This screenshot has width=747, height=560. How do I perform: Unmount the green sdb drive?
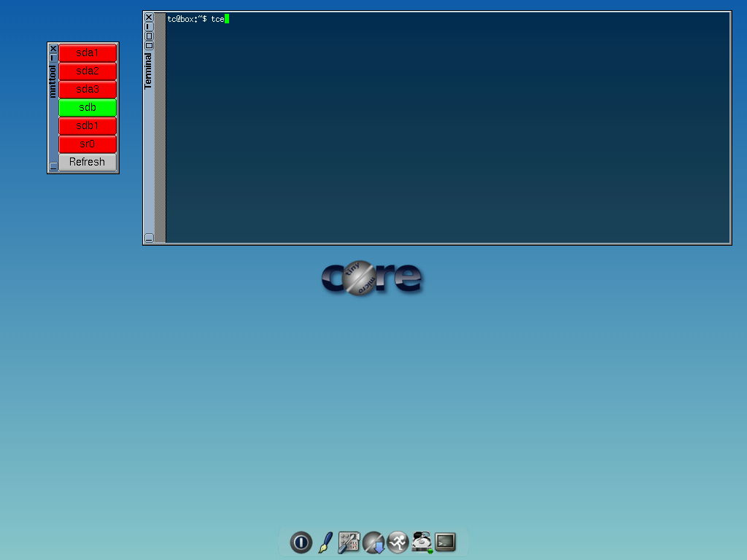point(88,108)
